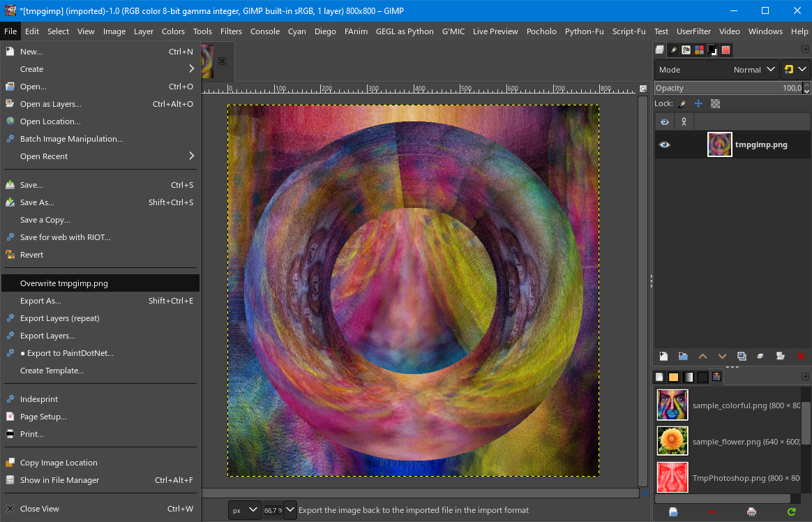Select sample_flower.png in document history
This screenshot has height=522, width=812.
click(728, 441)
